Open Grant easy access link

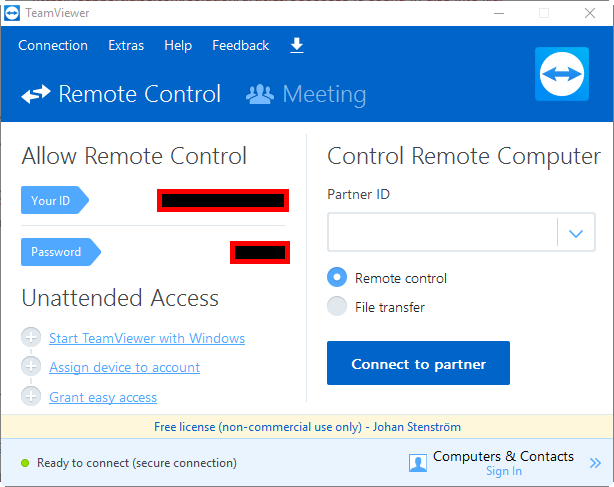tap(103, 397)
